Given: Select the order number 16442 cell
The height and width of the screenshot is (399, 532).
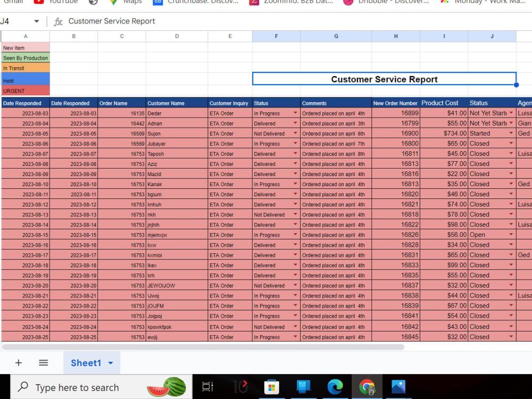Looking at the screenshot, I should tap(122, 123).
